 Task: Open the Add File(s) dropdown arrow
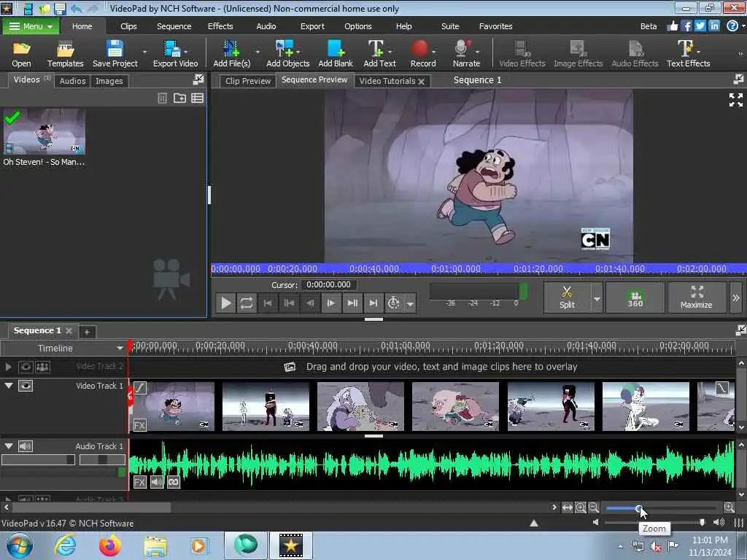pos(258,52)
